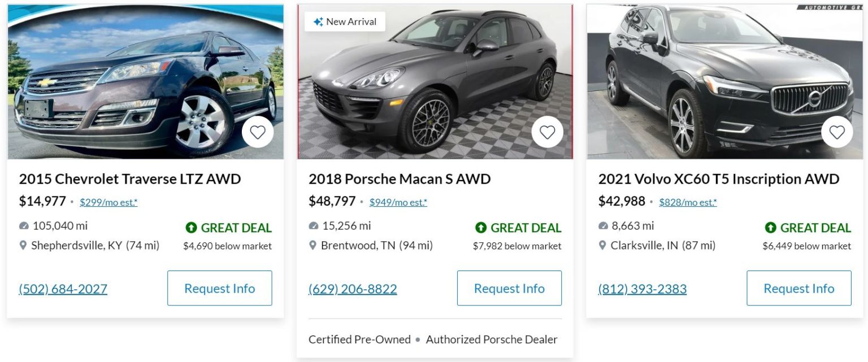
Task: Request Info for the Chevrolet Traverse
Action: pyautogui.click(x=219, y=288)
